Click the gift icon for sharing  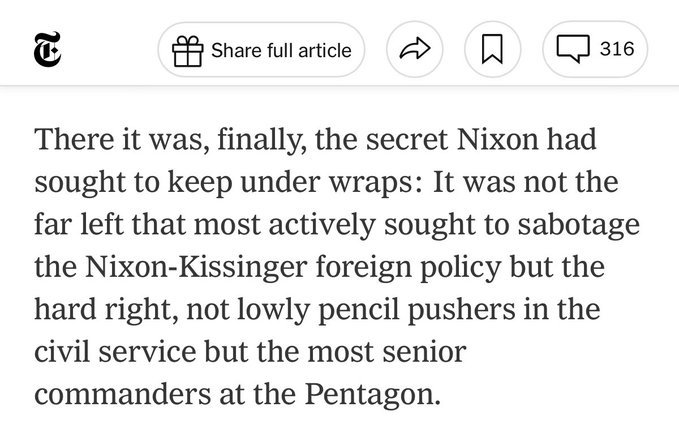pyautogui.click(x=188, y=50)
